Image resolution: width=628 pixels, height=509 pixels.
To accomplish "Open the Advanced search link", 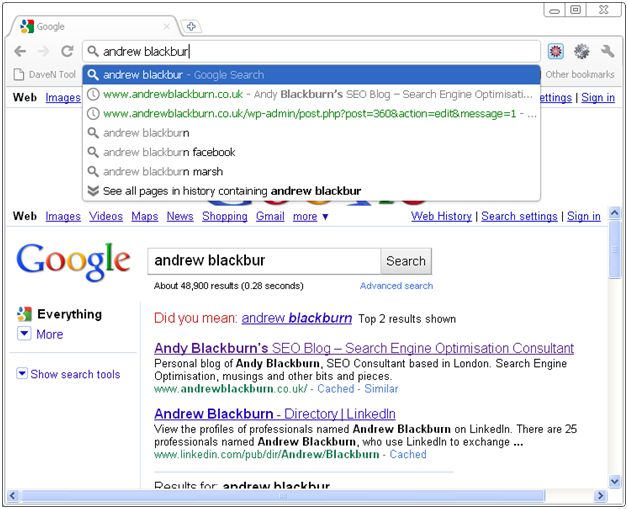I will (x=396, y=286).
